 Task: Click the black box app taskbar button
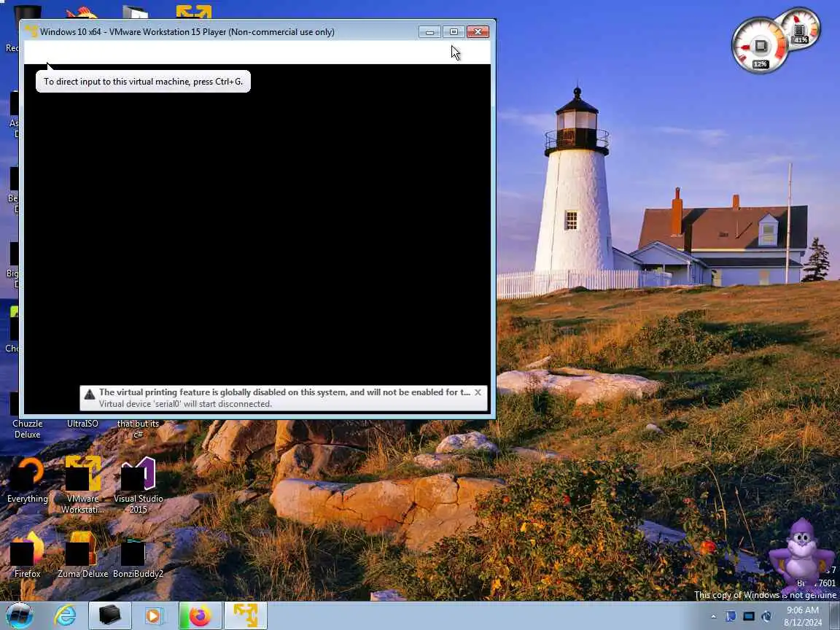[x=110, y=615]
